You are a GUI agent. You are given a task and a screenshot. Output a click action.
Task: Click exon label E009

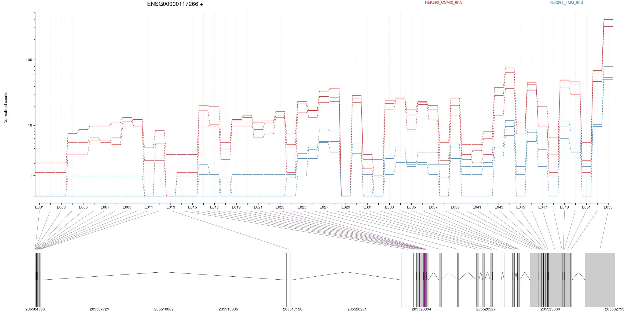tap(127, 207)
